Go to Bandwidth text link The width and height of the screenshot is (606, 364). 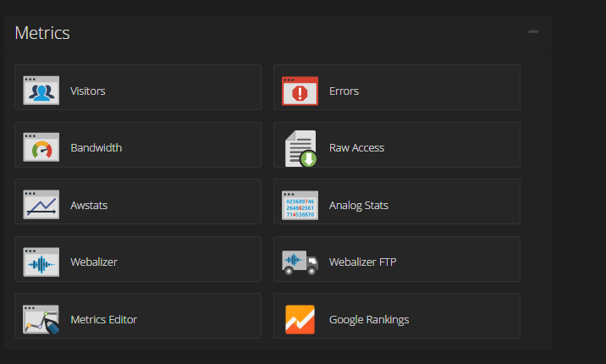click(96, 147)
